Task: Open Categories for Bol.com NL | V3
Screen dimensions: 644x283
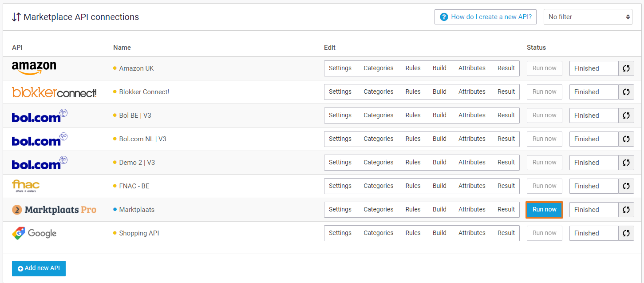Action: click(378, 139)
